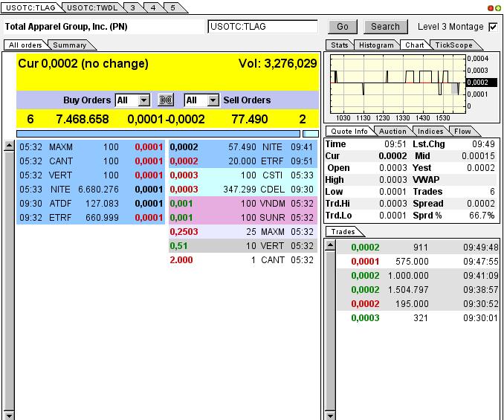Viewport: 504px width, 420px height.
Task: Click the green dot icon at top right
Action: point(497,8)
